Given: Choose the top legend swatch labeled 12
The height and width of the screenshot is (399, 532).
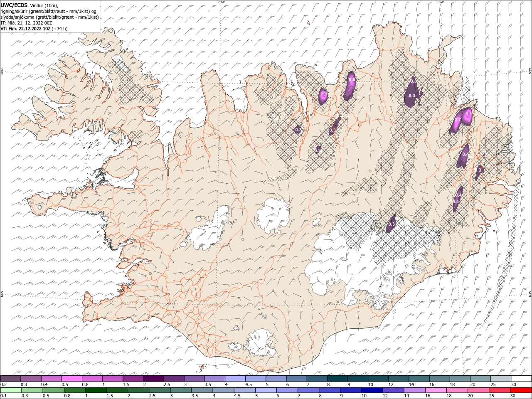Looking at the screenshot, I should click(x=399, y=379).
